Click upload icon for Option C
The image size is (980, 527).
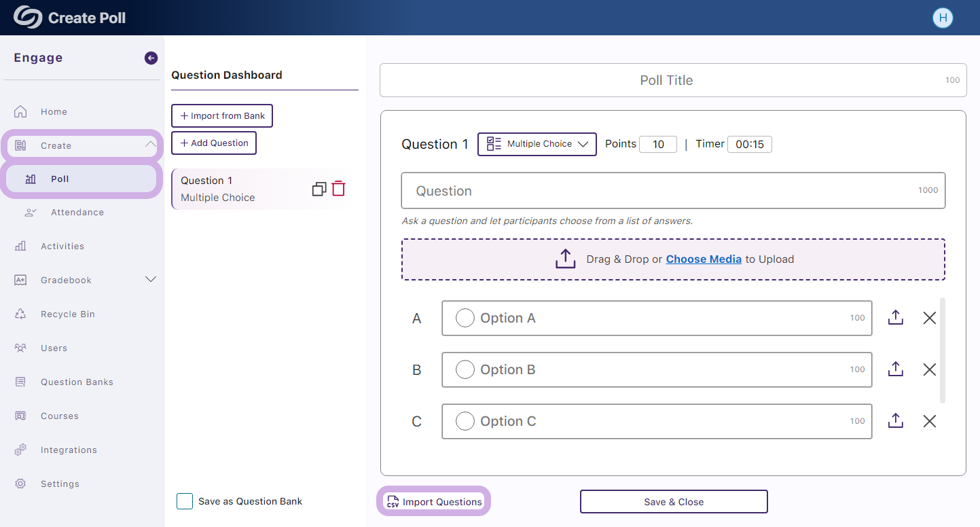pyautogui.click(x=895, y=421)
